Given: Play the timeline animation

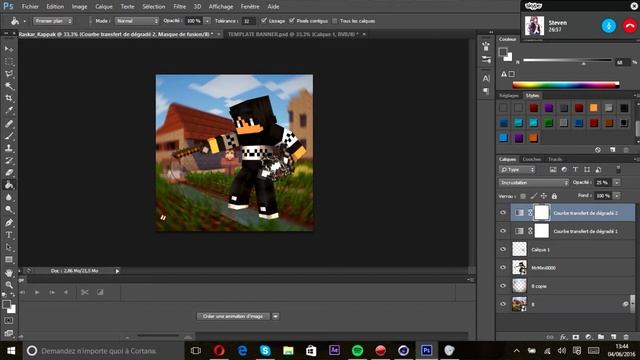Looking at the screenshot, I should pos(37,292).
